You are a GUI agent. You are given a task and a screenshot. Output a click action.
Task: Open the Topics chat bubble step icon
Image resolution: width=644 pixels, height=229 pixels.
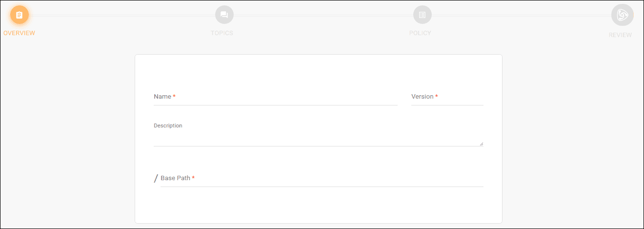tap(224, 15)
